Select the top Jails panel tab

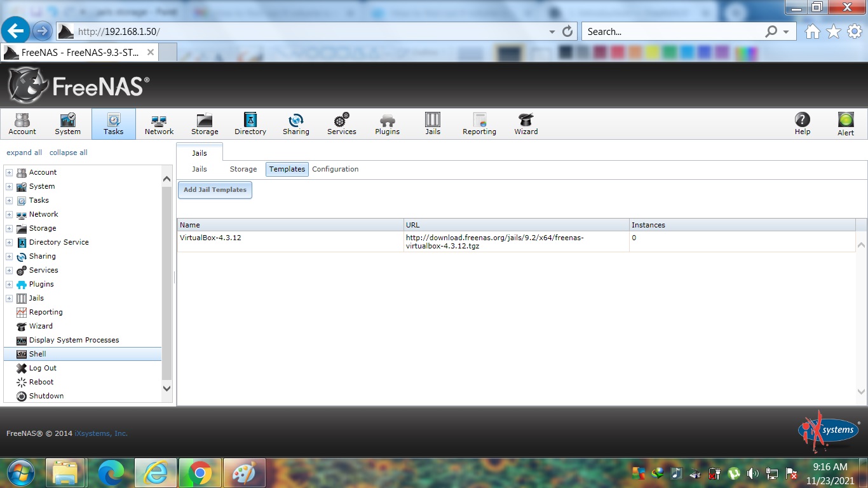pos(200,152)
